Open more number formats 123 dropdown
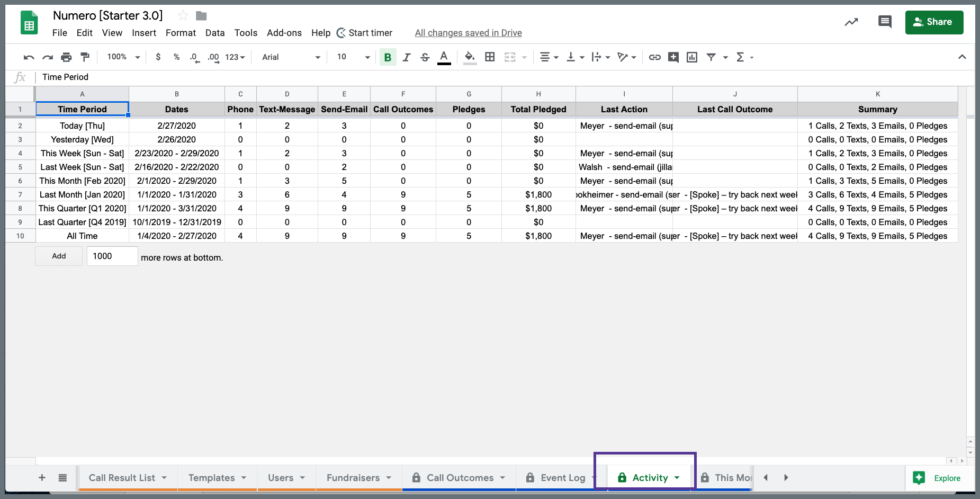Screen dimensions: 980x499 [235, 57]
